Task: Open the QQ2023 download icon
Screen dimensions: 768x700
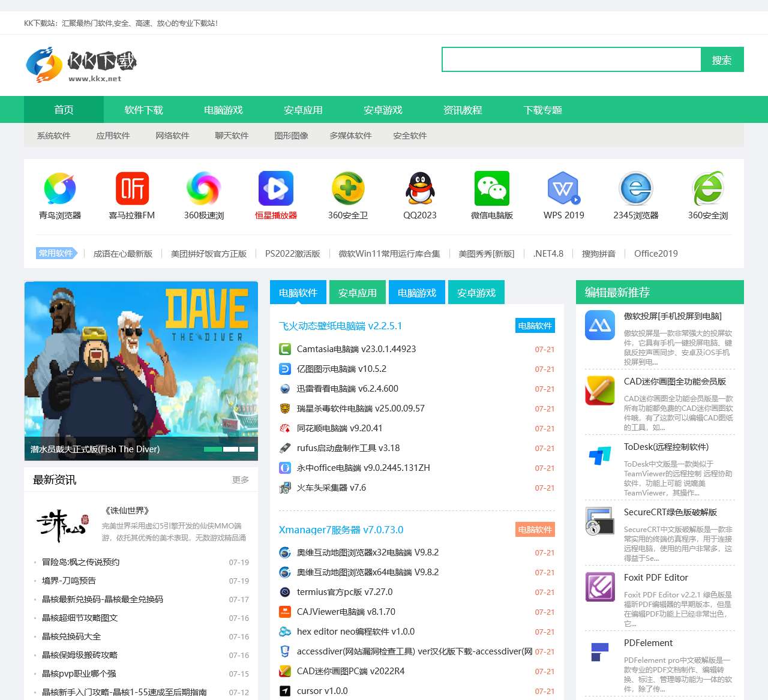Action: [x=419, y=188]
